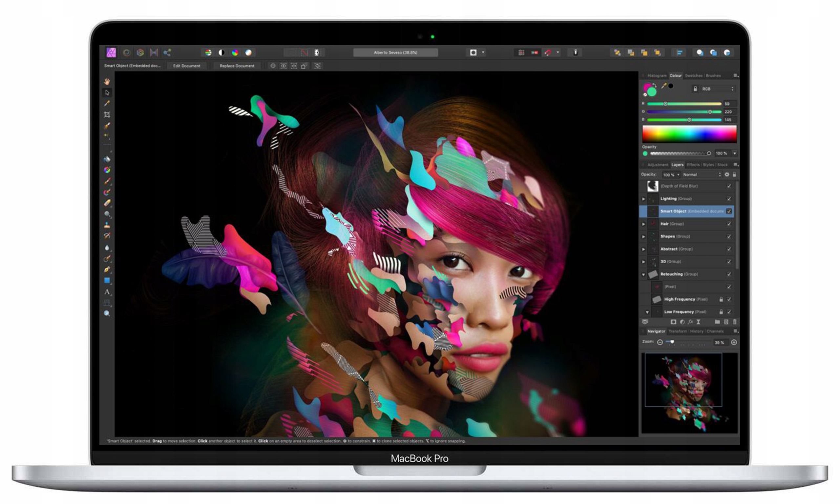Open the Export Persona share icon
Image resolution: width=840 pixels, height=504 pixels.
click(x=167, y=52)
